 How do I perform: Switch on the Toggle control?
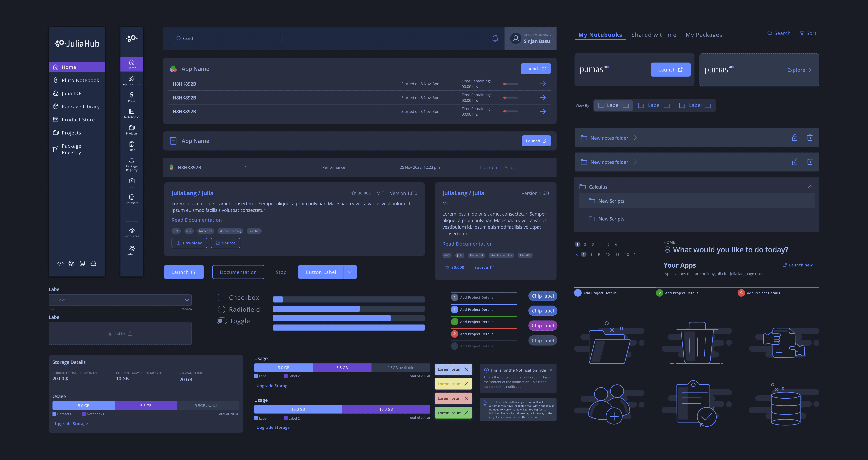tap(222, 321)
